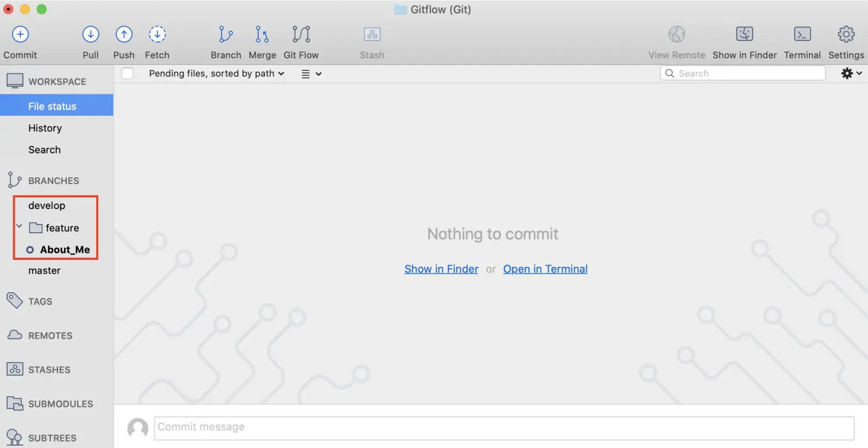Click the Commit toolbar icon
The width and height of the screenshot is (868, 448).
click(20, 35)
